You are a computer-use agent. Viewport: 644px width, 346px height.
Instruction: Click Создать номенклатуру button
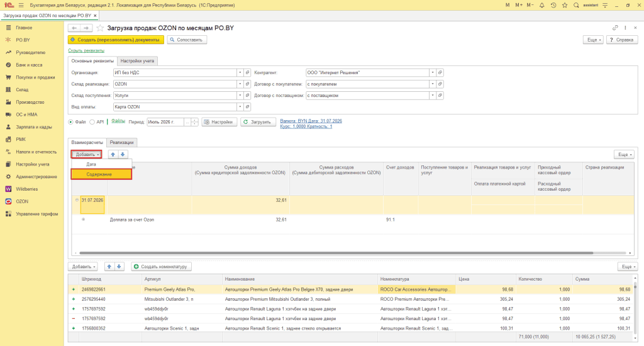(161, 267)
